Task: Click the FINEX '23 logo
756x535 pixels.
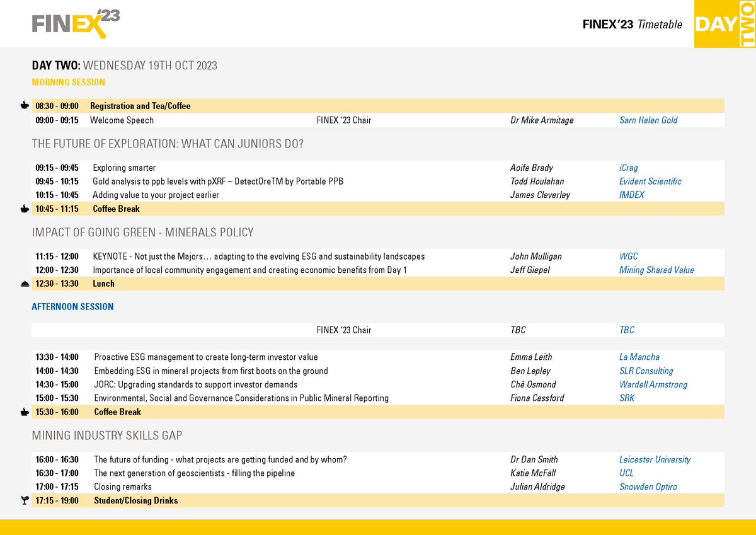Action: point(76,25)
